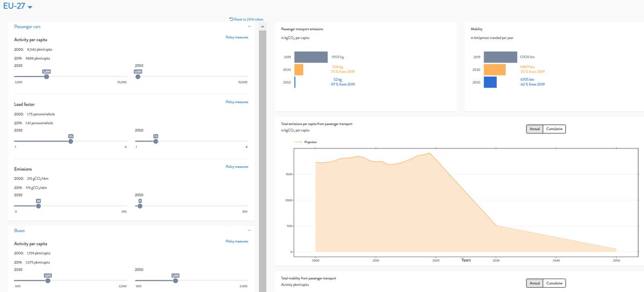The image size is (644, 292).
Task: Click the 2019 emissions bar of 1904 kg
Action: (311, 57)
